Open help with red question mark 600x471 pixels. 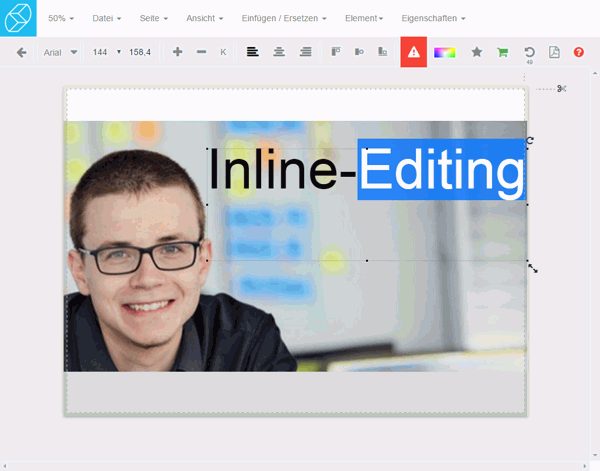(579, 52)
